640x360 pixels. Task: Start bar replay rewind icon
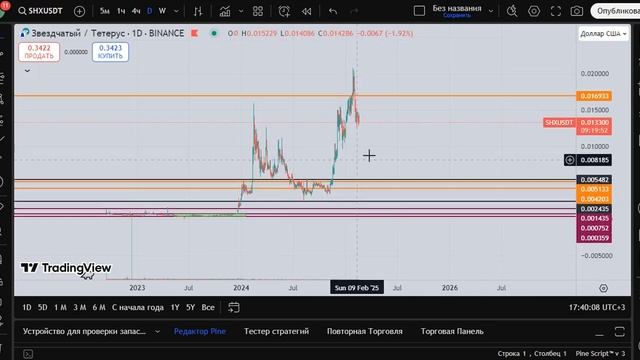coord(307,11)
